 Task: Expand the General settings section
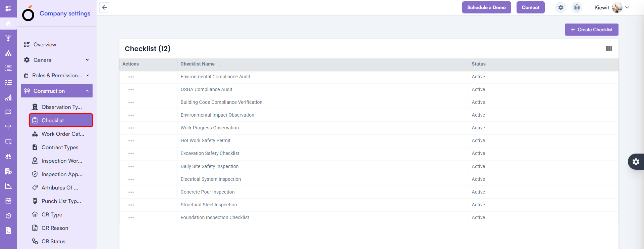[57, 60]
